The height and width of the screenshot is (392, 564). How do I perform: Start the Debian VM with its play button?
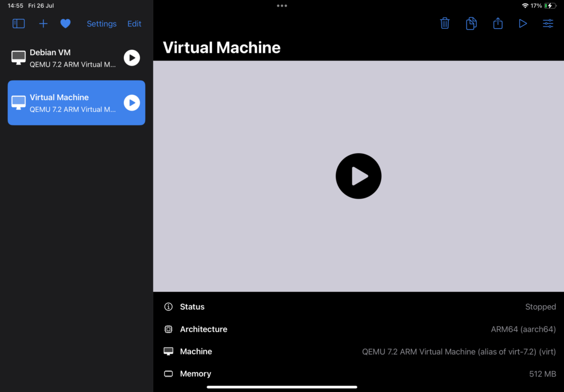tap(132, 58)
